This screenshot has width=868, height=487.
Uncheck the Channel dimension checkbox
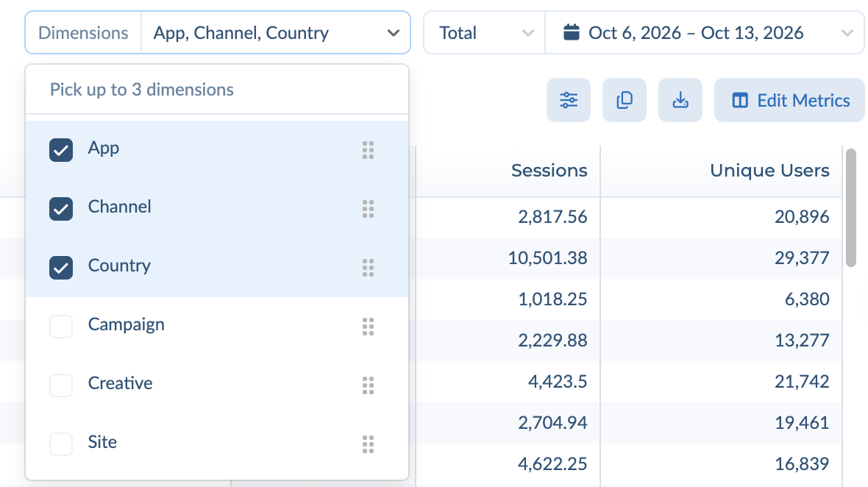pyautogui.click(x=61, y=209)
